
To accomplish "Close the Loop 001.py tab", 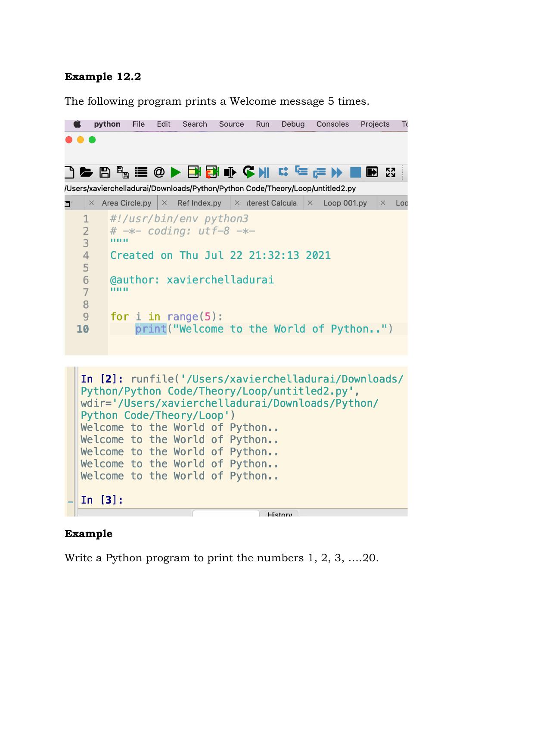I will pos(310,203).
